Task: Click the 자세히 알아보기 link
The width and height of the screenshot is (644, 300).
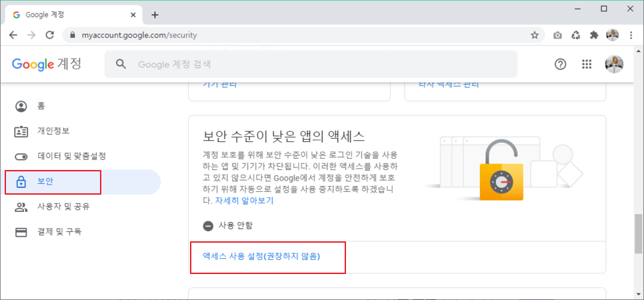Action: click(244, 201)
